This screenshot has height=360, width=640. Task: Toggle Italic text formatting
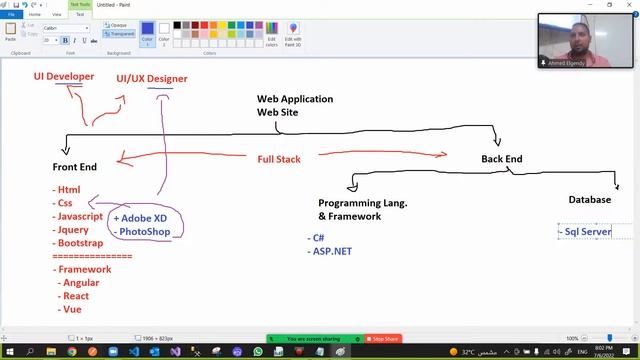click(75, 40)
